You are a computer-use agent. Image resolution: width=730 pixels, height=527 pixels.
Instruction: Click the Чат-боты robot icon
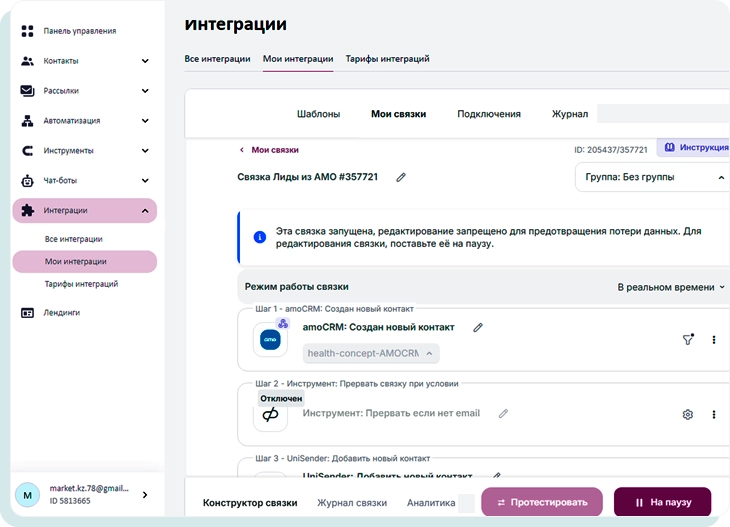pos(27,180)
